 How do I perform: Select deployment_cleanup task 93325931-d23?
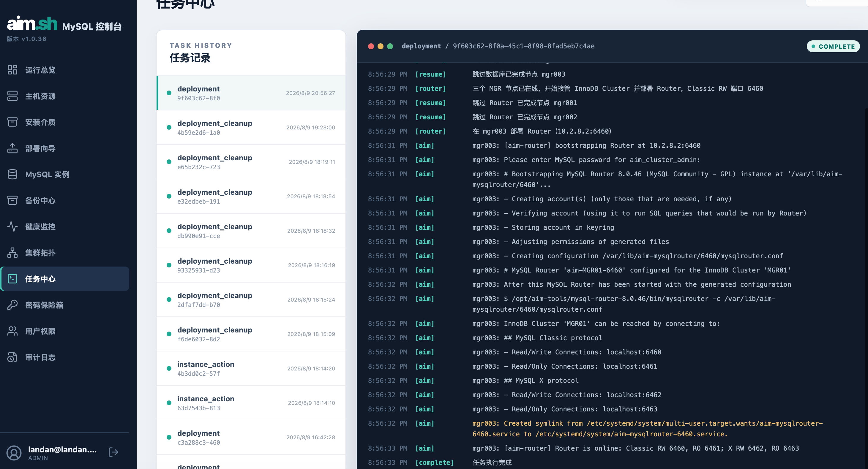point(251,265)
